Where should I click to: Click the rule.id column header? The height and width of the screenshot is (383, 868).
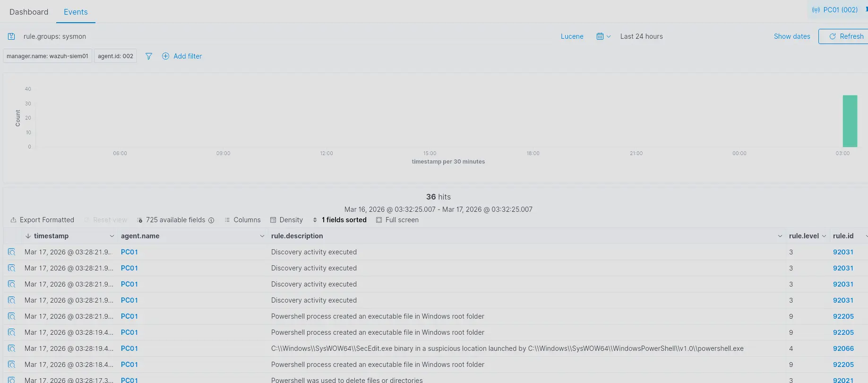pos(843,236)
